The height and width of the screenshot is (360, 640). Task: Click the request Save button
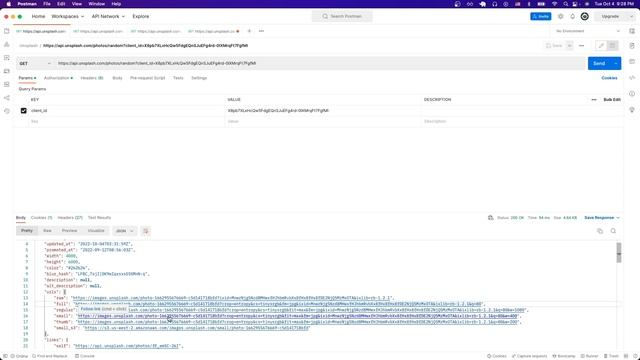[555, 46]
